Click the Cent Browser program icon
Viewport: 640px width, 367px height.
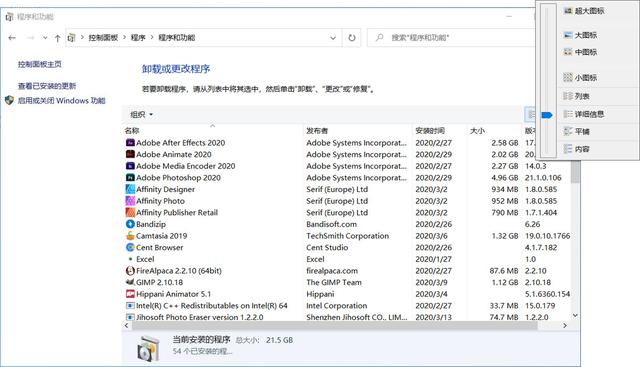[x=130, y=247]
